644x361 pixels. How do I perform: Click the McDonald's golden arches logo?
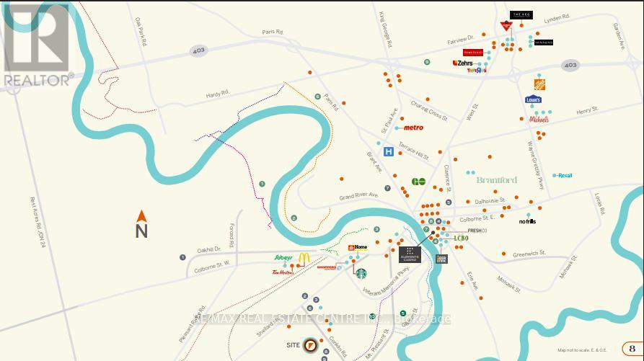click(304, 259)
